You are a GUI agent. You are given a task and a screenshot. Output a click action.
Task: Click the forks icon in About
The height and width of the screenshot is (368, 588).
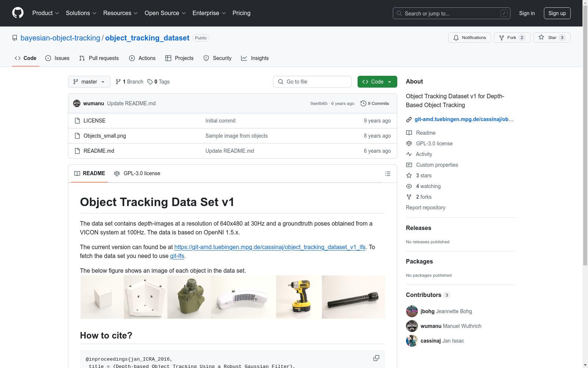tap(409, 197)
